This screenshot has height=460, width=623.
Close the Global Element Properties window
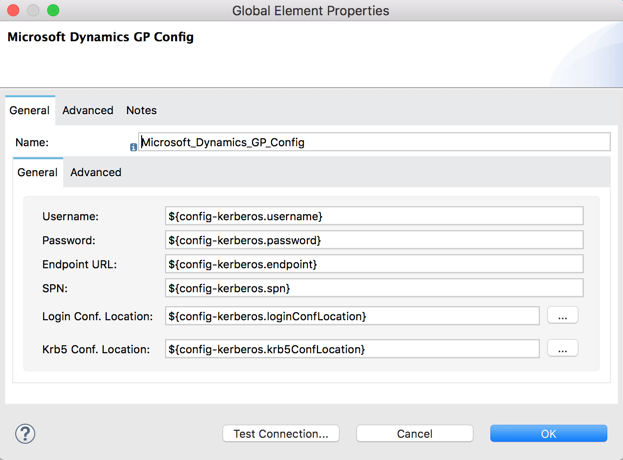click(14, 11)
